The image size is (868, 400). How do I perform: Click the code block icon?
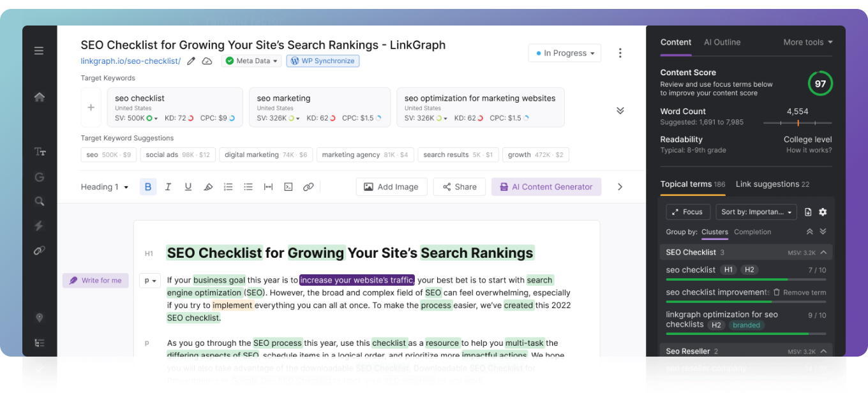coord(288,187)
